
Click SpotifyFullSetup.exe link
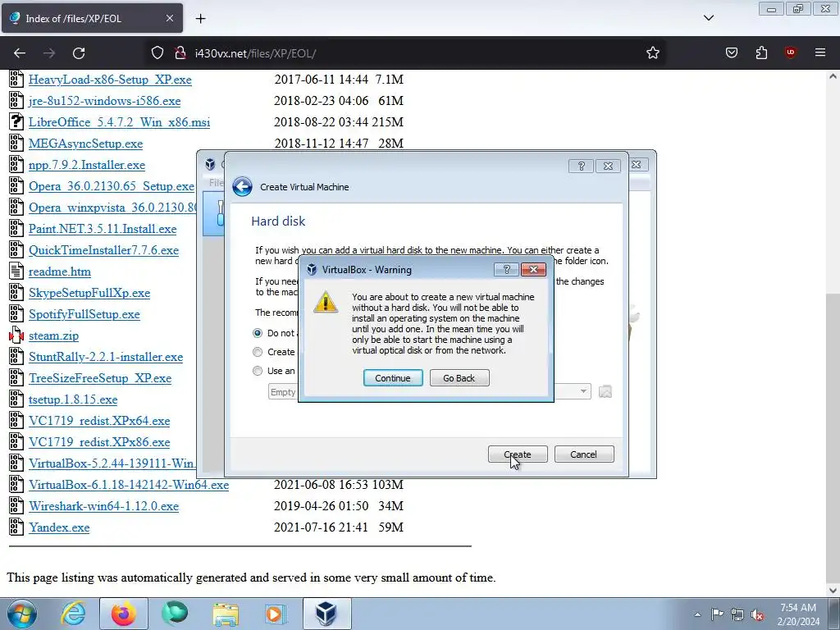[84, 314]
